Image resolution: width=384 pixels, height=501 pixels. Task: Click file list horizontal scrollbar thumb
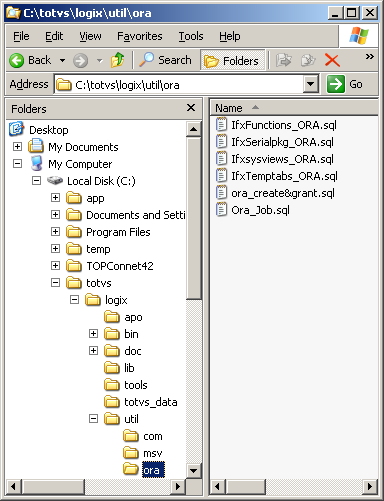pyautogui.click(x=246, y=486)
